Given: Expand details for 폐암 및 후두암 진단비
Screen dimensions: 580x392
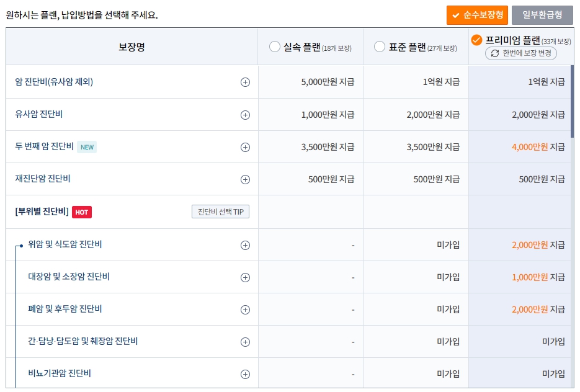Looking at the screenshot, I should [x=245, y=310].
